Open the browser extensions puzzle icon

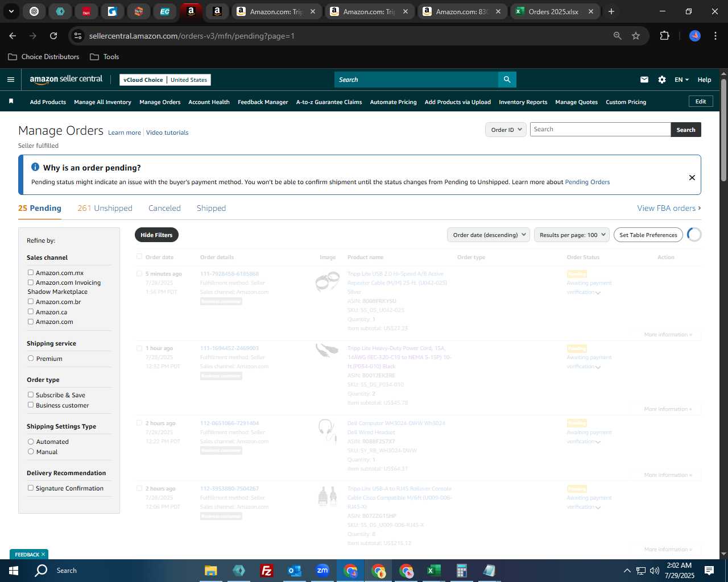click(664, 36)
